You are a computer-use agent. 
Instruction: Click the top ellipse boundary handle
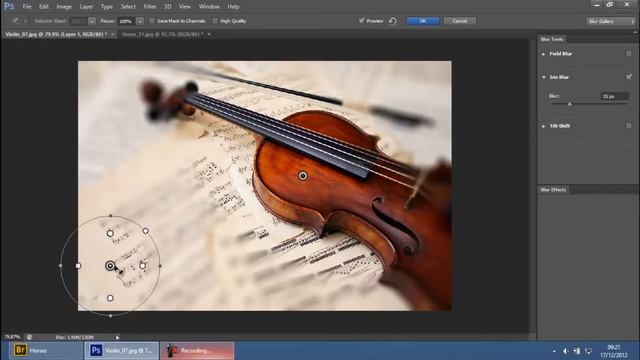click(x=111, y=216)
